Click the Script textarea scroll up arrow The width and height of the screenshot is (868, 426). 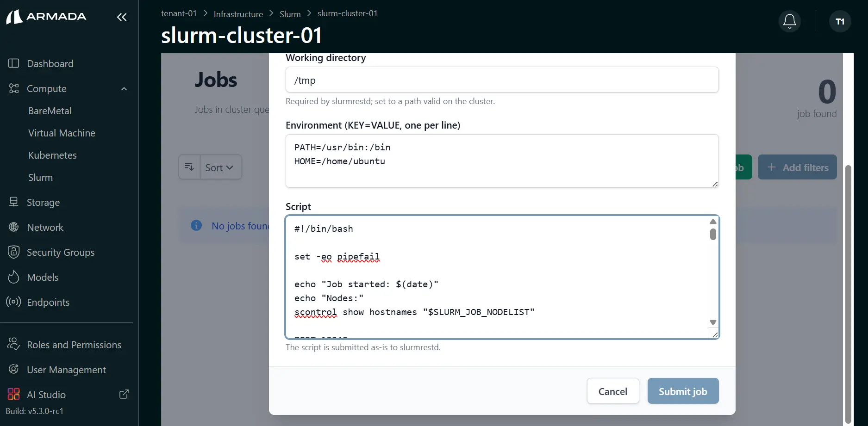coord(713,222)
